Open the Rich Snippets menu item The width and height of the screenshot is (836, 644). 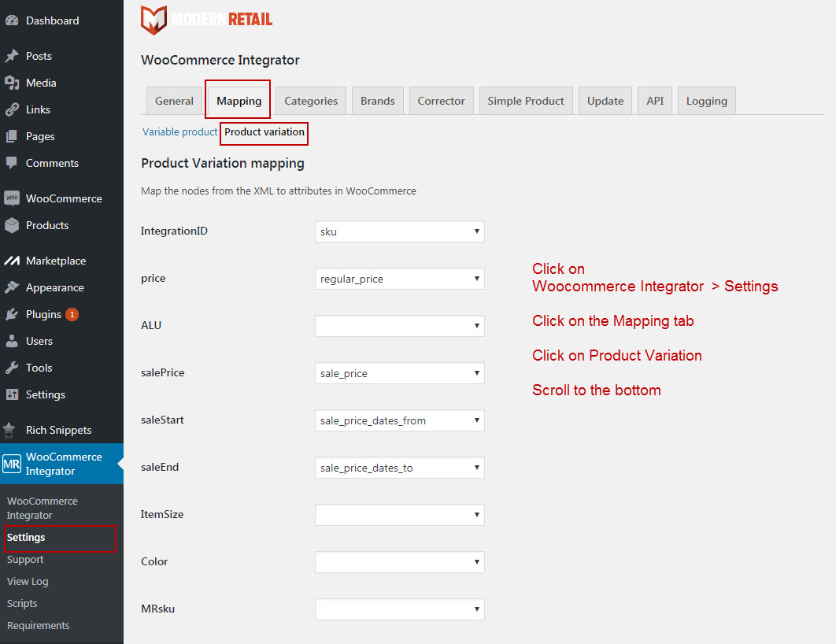point(61,430)
